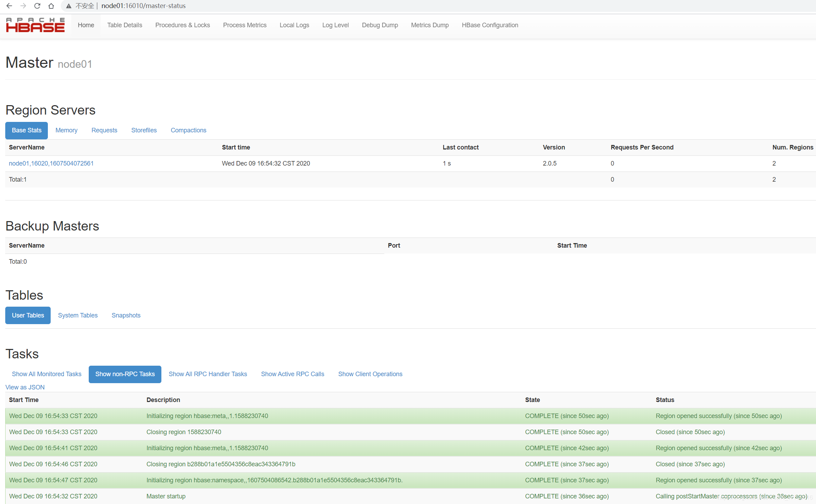Click the not-secure warning triangle icon

pyautogui.click(x=69, y=6)
